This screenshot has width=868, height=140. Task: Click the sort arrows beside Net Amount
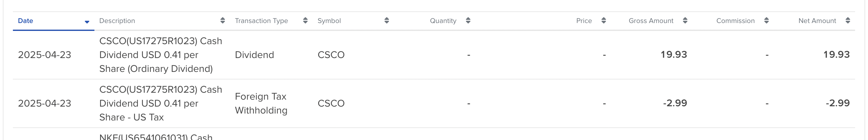click(x=848, y=20)
